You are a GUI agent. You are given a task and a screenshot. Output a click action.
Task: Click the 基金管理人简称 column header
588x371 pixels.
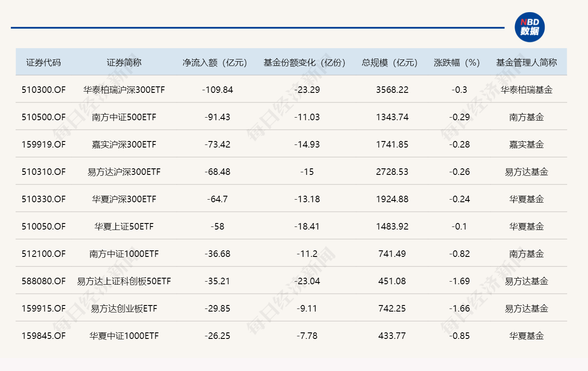pos(527,62)
